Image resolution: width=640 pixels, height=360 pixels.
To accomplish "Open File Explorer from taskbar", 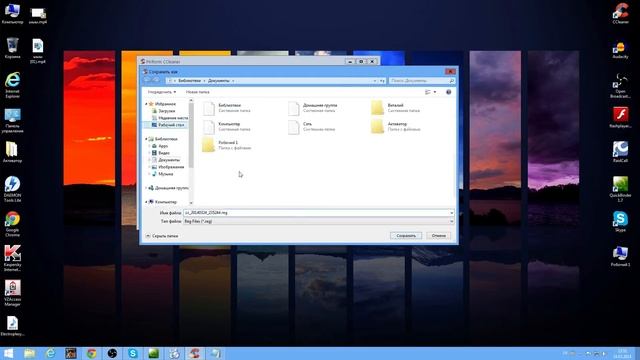I will [29, 353].
